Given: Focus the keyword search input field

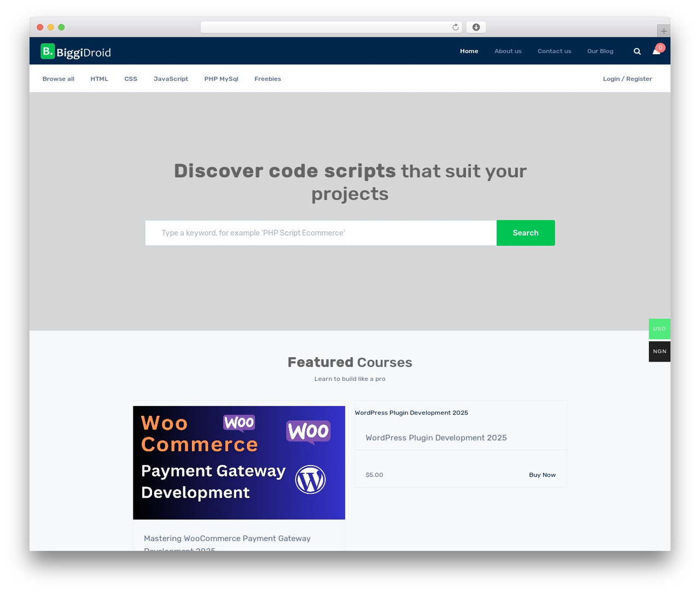Looking at the screenshot, I should (x=321, y=233).
